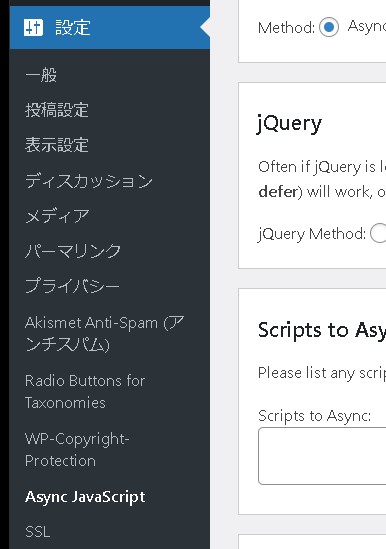Open Radio Buttons for Taxonomies settings
This screenshot has width=386, height=549.
tap(85, 391)
